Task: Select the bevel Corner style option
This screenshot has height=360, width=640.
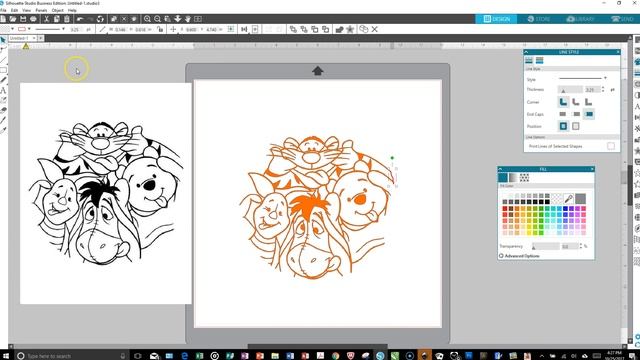Action: pyautogui.click(x=589, y=102)
